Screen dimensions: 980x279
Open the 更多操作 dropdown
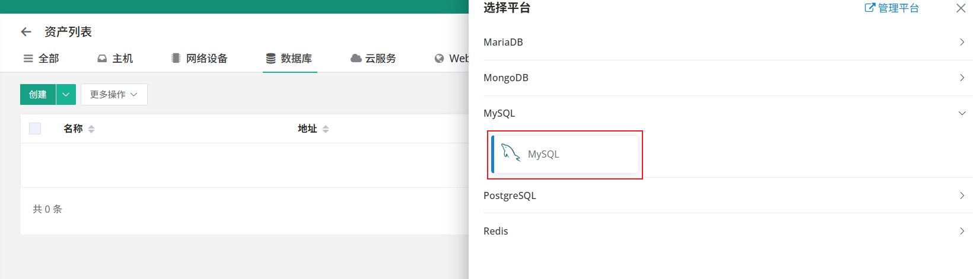[x=114, y=95]
